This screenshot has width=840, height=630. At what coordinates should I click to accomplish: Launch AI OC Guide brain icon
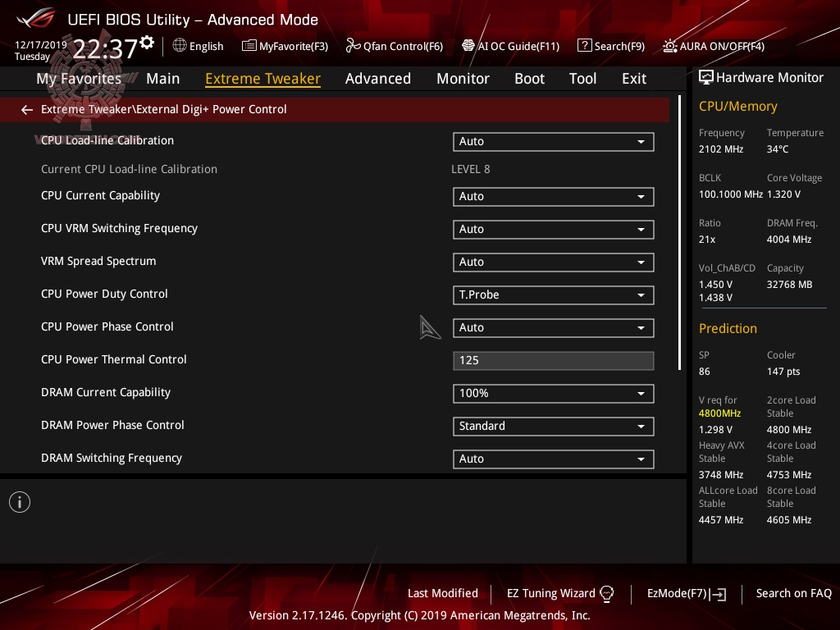(x=468, y=46)
